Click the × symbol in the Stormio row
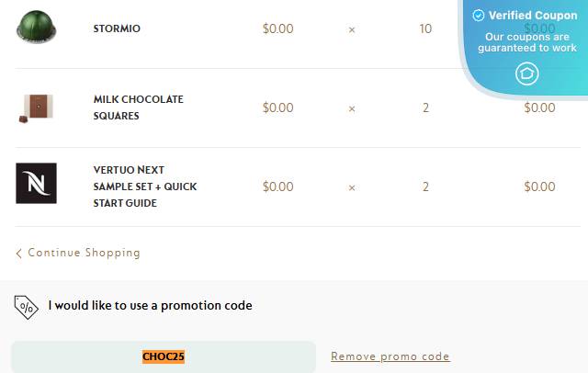The image size is (588, 373). (x=352, y=29)
